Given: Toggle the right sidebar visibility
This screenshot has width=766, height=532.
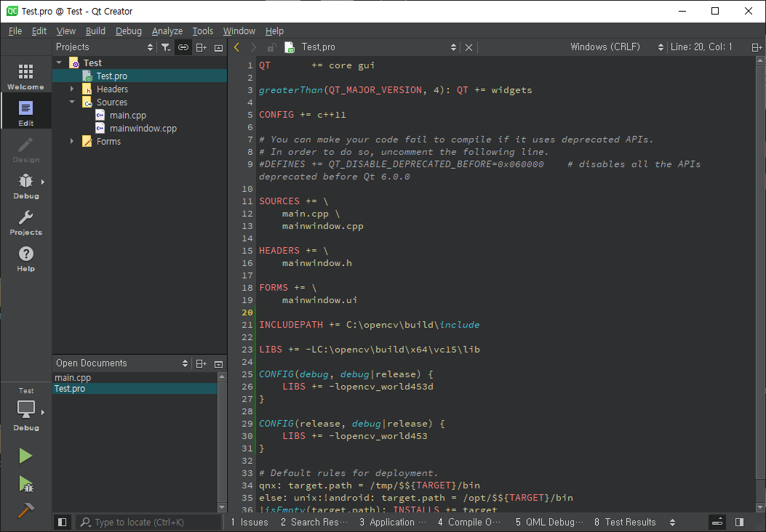Looking at the screenshot, I should click(x=740, y=523).
